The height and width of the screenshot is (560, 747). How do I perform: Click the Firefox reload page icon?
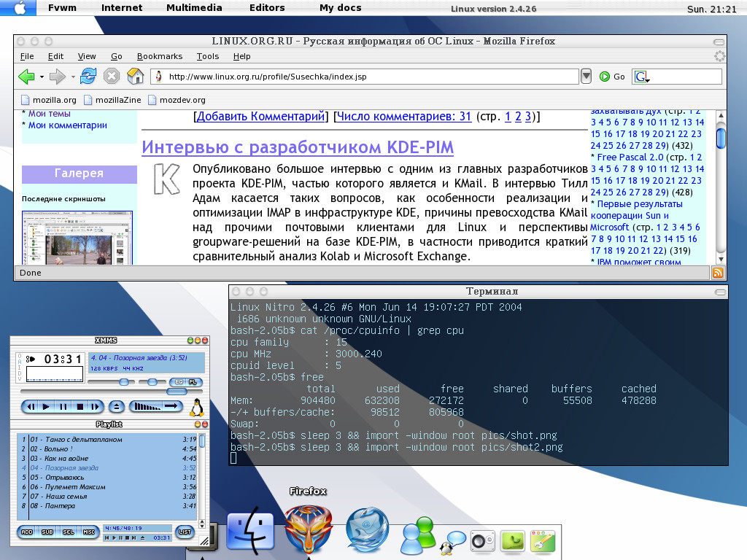tap(88, 76)
